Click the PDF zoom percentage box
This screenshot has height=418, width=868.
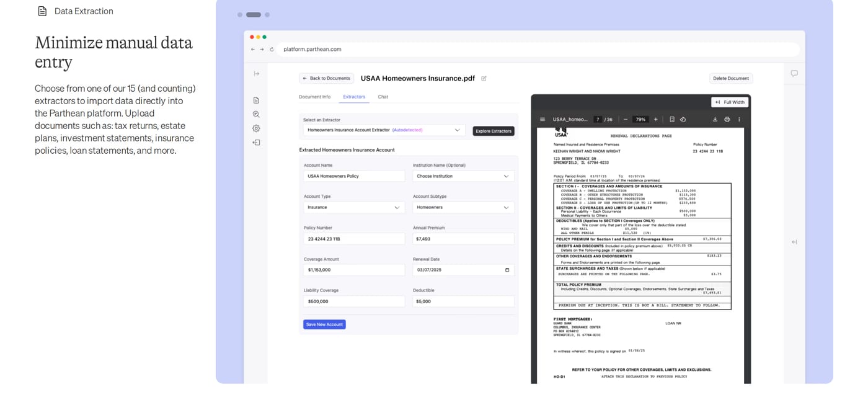pos(640,119)
